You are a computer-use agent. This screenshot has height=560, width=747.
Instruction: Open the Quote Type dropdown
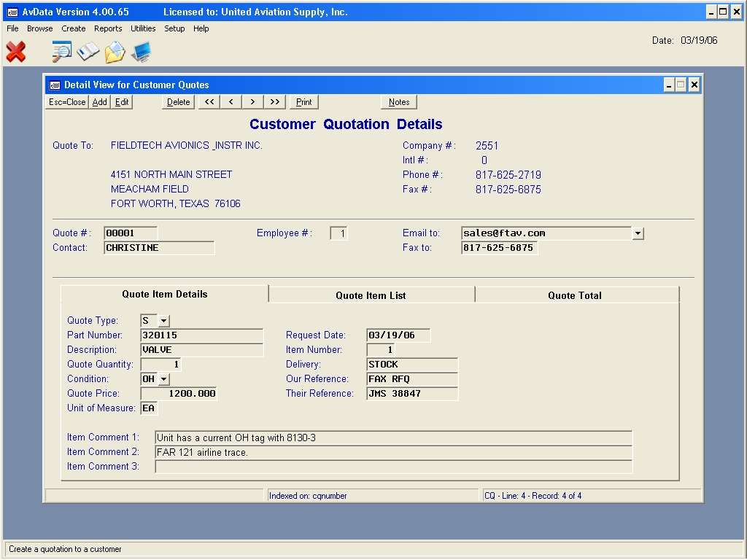click(x=163, y=321)
